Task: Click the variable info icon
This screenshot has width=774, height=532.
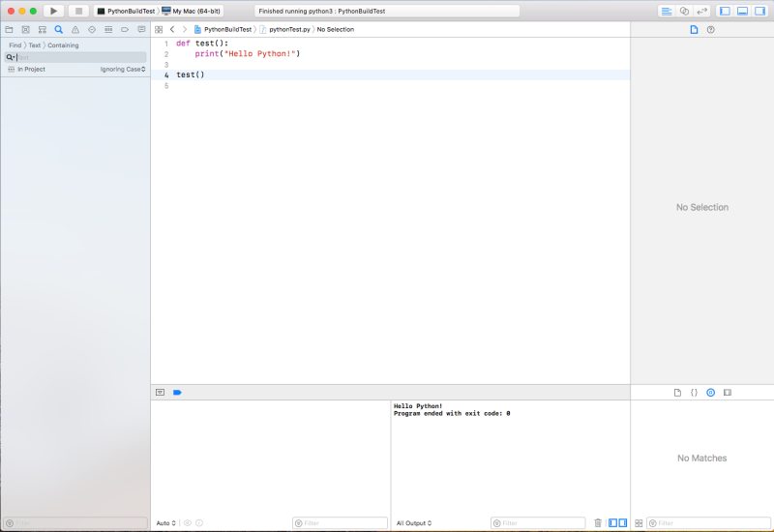Action: click(199, 523)
